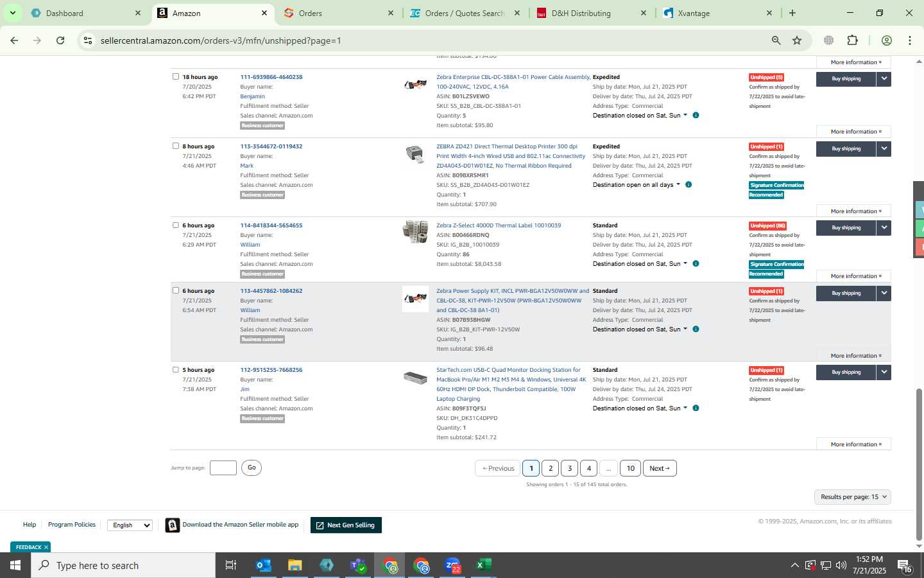This screenshot has width=924, height=578.
Task: Open the browser extensions puzzle icon
Action: point(852,40)
